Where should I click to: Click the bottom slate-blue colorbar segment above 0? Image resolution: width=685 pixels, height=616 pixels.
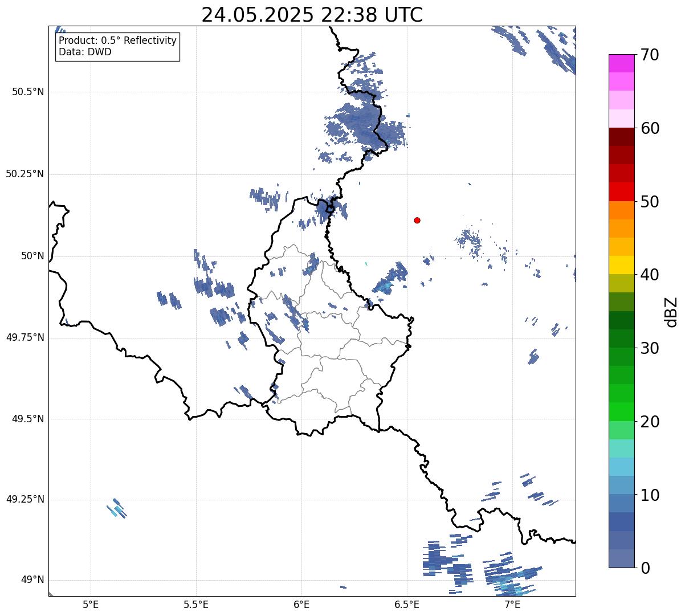[621, 558]
